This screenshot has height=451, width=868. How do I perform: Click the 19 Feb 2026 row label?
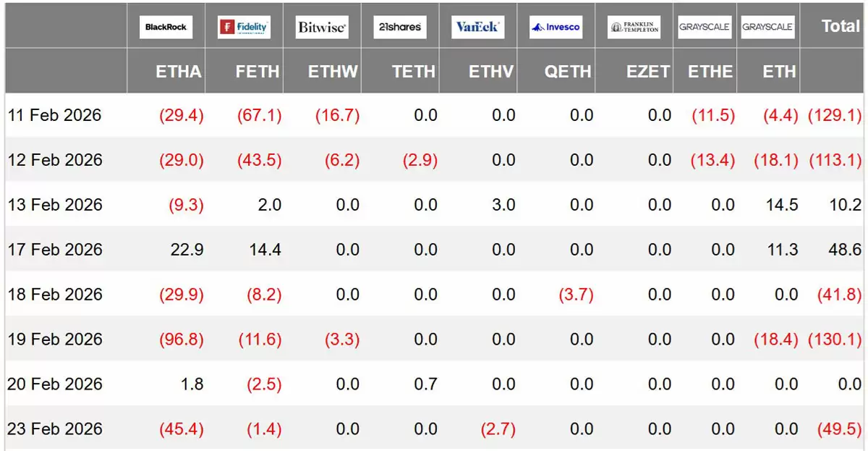click(55, 340)
